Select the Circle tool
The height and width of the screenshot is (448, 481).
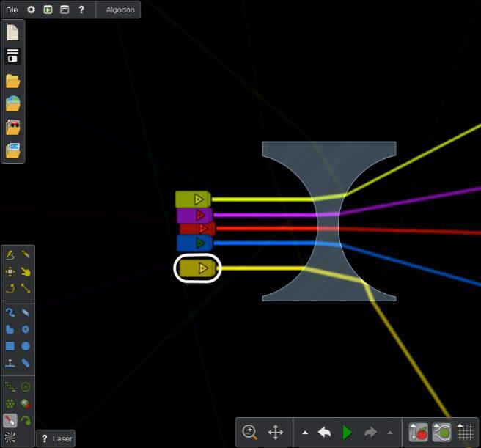coord(26,346)
